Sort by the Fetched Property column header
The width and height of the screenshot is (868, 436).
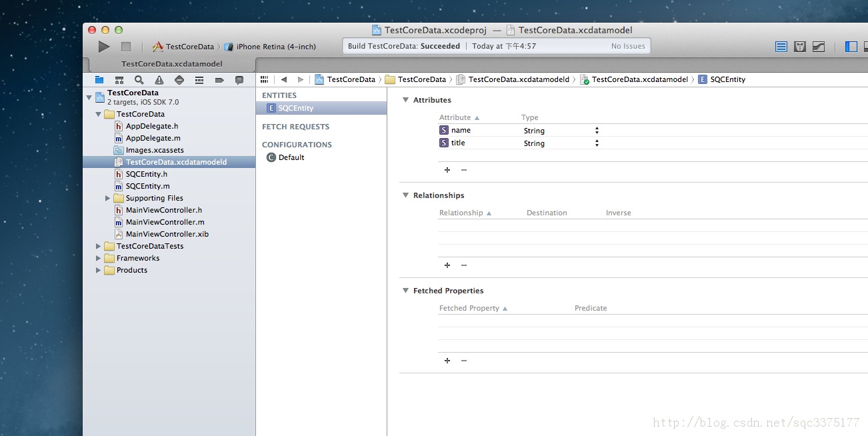473,308
